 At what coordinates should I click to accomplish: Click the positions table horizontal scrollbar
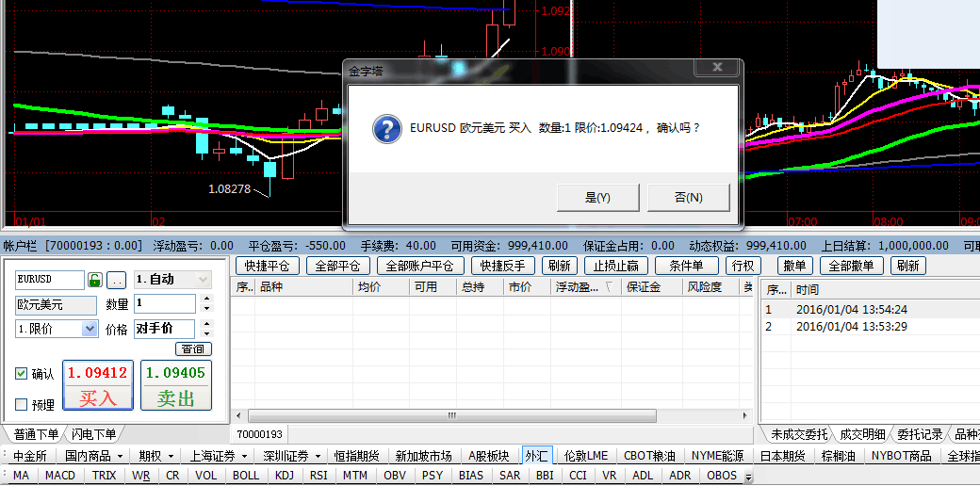[x=450, y=415]
